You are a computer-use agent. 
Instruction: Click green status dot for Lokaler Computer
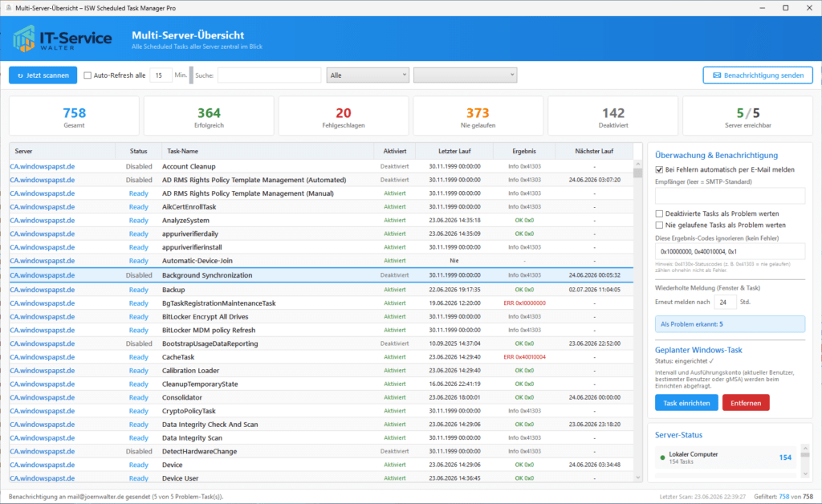[662, 458]
